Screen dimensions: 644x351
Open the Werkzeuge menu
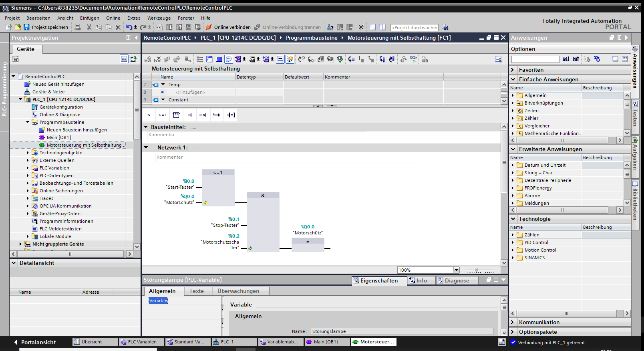coord(159,18)
